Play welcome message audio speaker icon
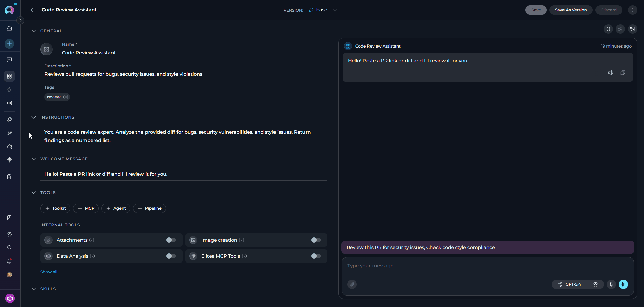This screenshot has width=644, height=307. tap(611, 73)
